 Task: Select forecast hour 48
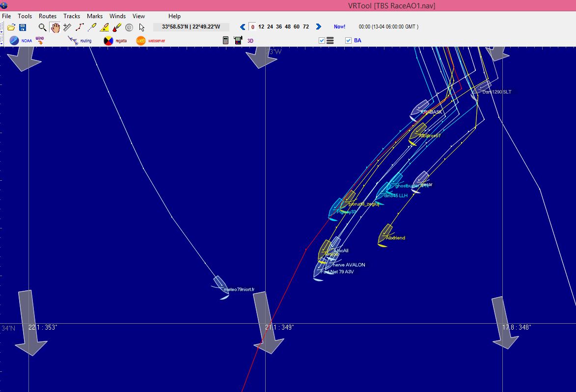pos(288,27)
